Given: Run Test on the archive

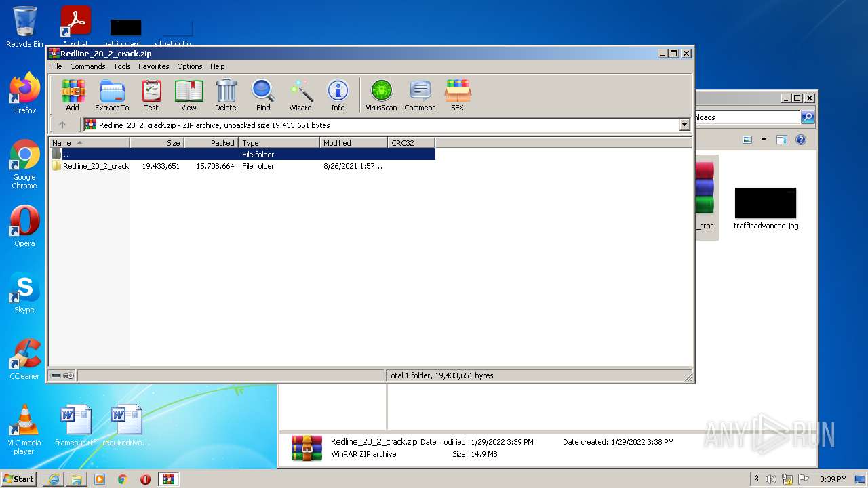Looking at the screenshot, I should coord(151,96).
